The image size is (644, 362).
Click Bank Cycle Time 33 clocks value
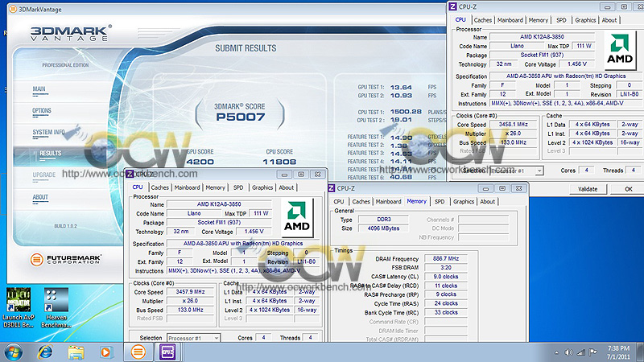pos(446,312)
